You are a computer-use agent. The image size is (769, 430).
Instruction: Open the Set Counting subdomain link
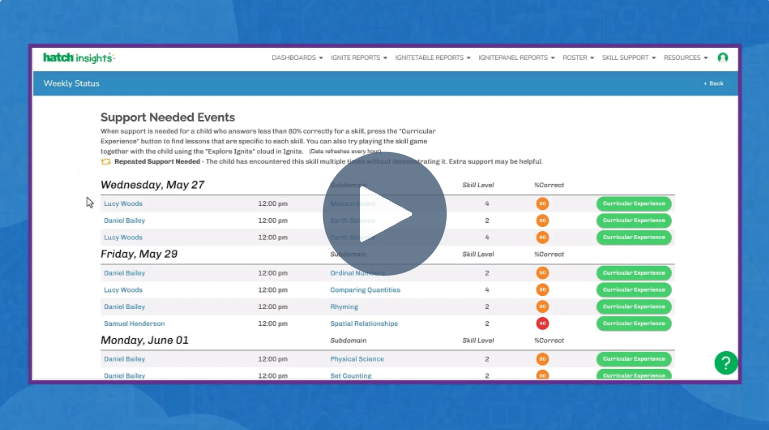coord(351,376)
